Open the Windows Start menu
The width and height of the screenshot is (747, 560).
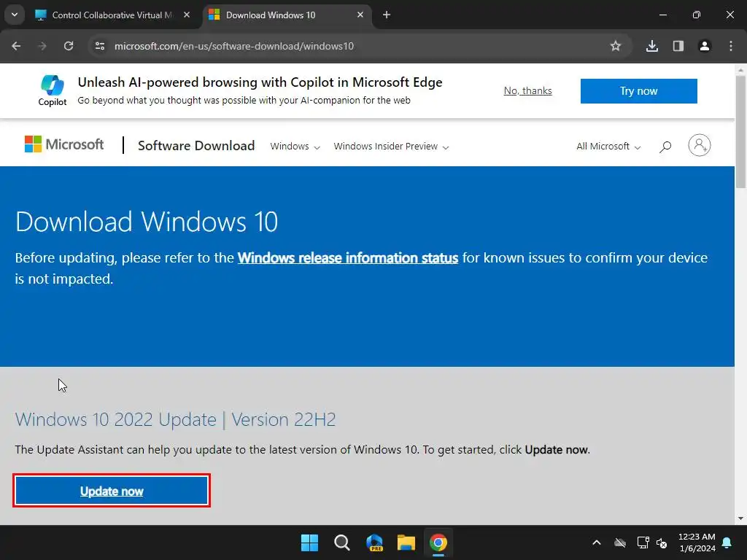pos(309,542)
